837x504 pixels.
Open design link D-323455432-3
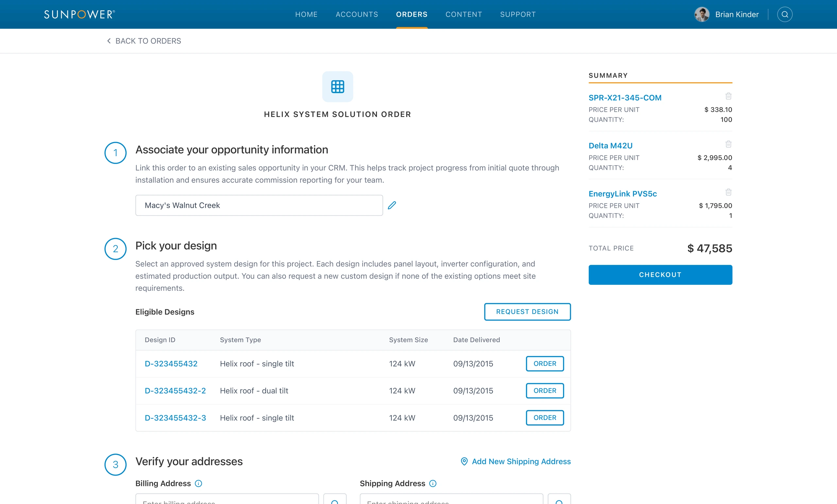click(x=175, y=418)
